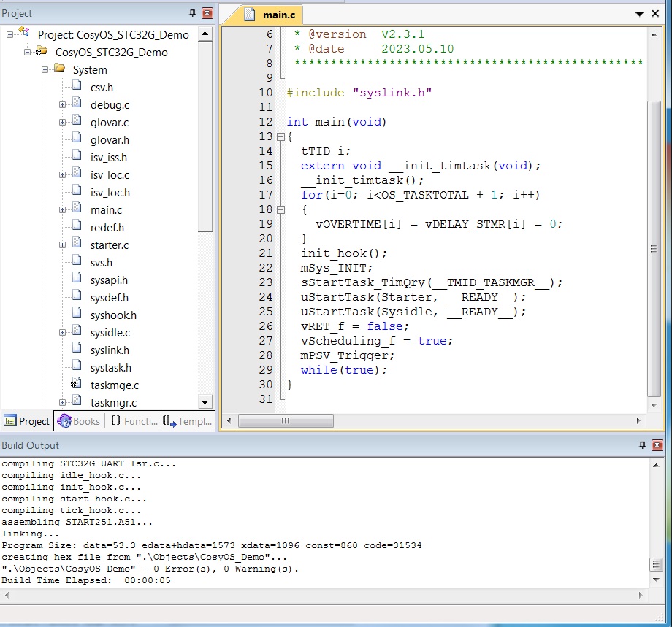Select debug.c in the project tree
This screenshot has width=672, height=627.
[x=110, y=105]
